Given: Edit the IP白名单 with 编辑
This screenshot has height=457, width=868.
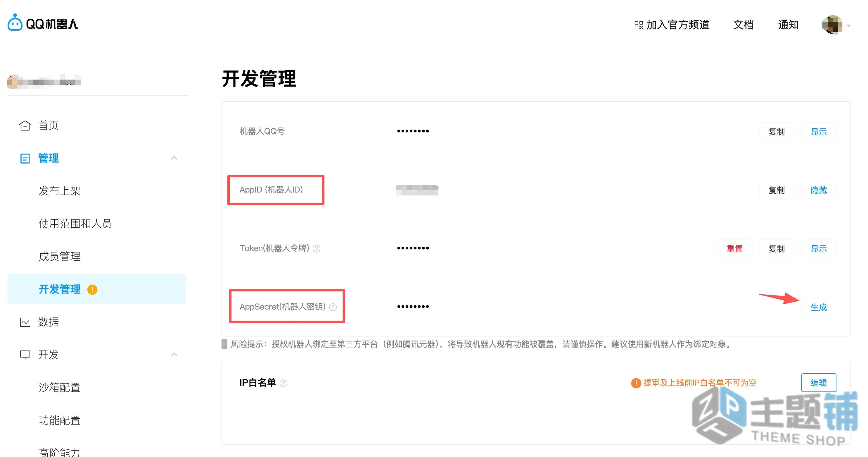Looking at the screenshot, I should tap(819, 382).
